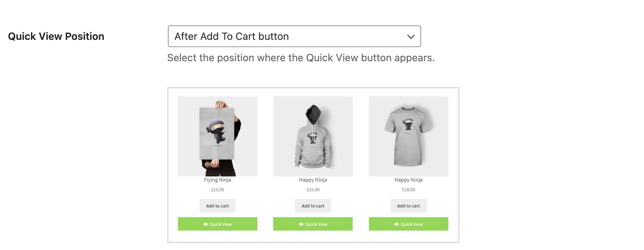Click the Flying Ninja product title
Image resolution: width=644 pixels, height=250 pixels.
pos(217,180)
